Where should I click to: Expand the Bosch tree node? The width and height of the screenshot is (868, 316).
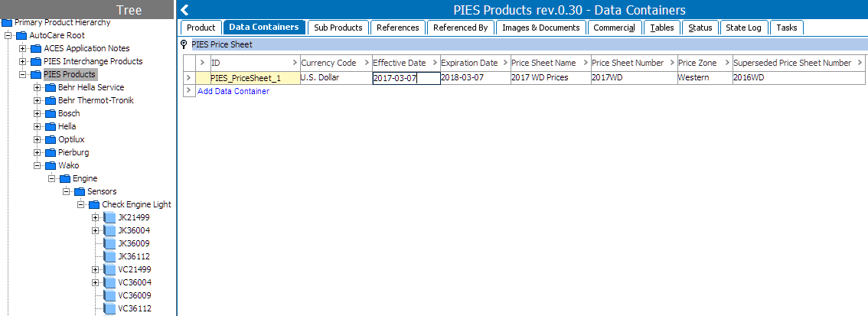[37, 113]
